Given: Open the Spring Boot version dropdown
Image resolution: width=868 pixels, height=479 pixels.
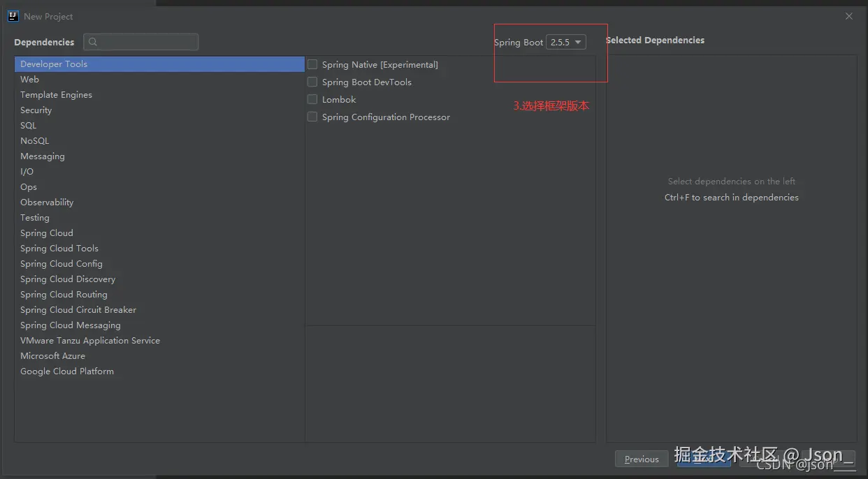Looking at the screenshot, I should pos(565,43).
